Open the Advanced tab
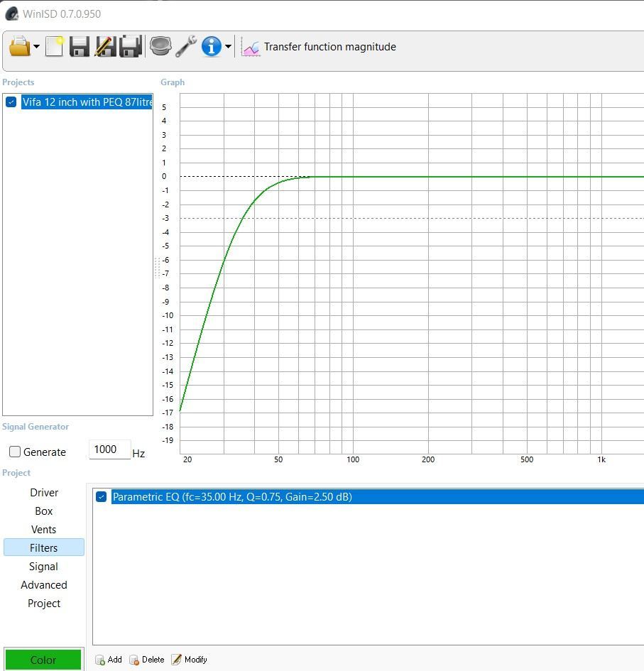 pyautogui.click(x=44, y=584)
